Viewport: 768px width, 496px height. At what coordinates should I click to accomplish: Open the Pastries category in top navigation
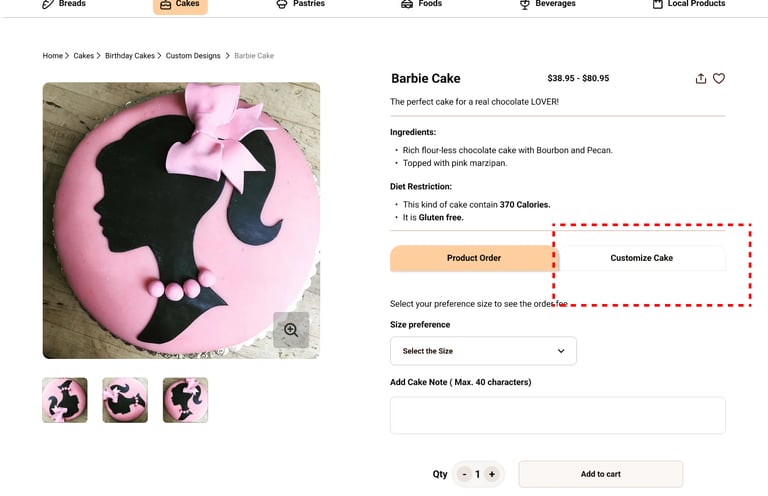coord(301,4)
